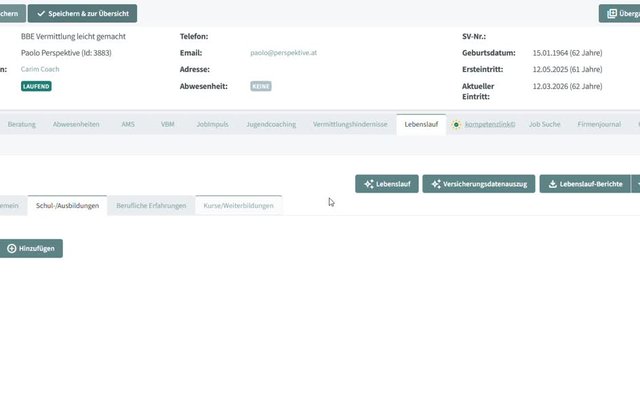Click the SV-Nr.: label
640x400 pixels.
(x=474, y=36)
